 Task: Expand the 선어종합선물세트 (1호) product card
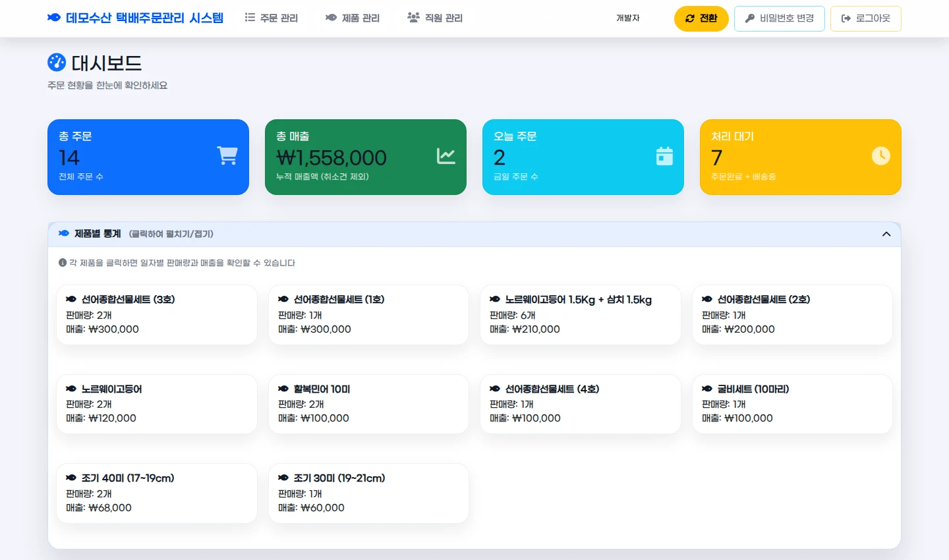pos(369,315)
